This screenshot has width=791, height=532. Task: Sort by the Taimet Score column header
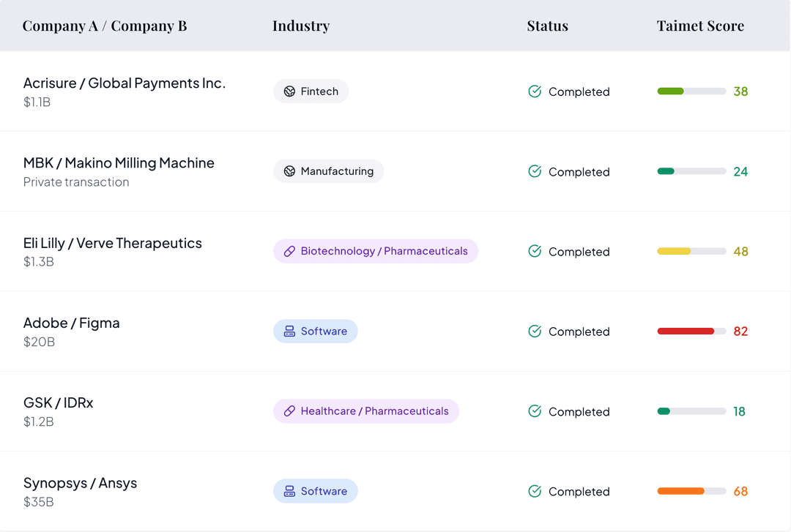coord(700,25)
